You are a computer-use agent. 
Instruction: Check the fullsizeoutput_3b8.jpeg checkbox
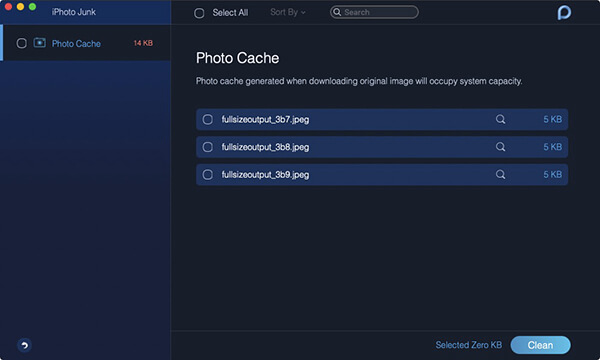[x=207, y=147]
